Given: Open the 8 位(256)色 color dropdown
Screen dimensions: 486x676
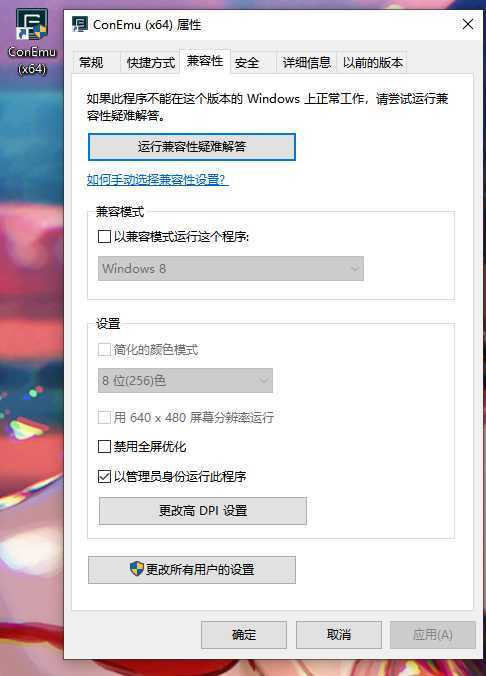Looking at the screenshot, I should (185, 380).
